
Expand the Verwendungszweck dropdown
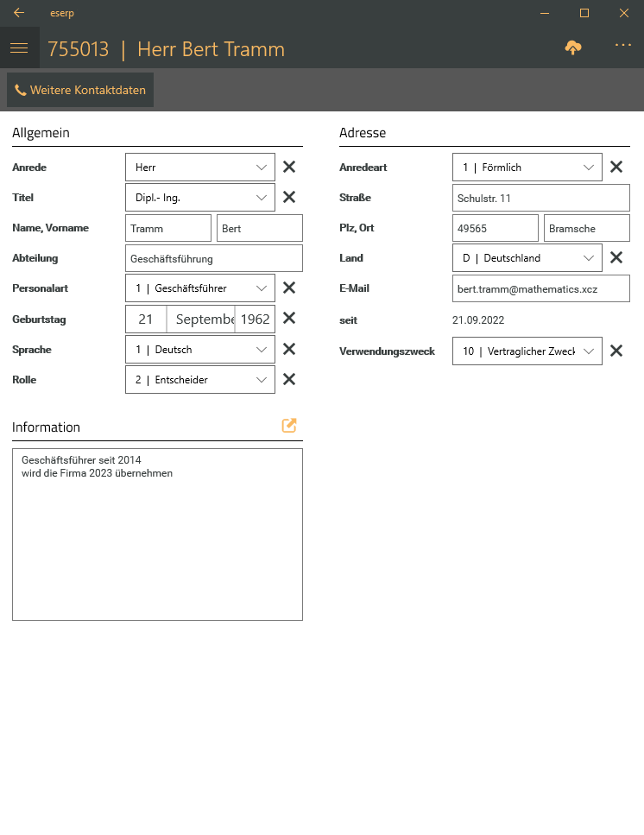click(x=527, y=351)
